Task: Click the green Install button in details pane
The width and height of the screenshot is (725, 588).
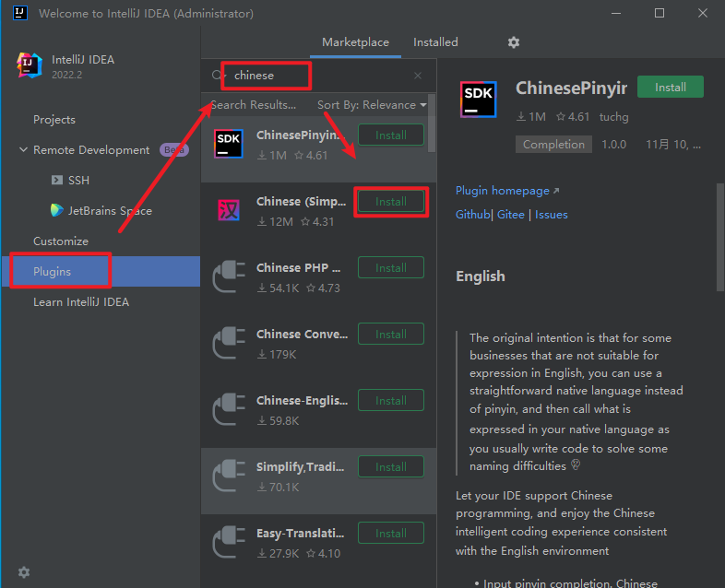Action: 670,87
